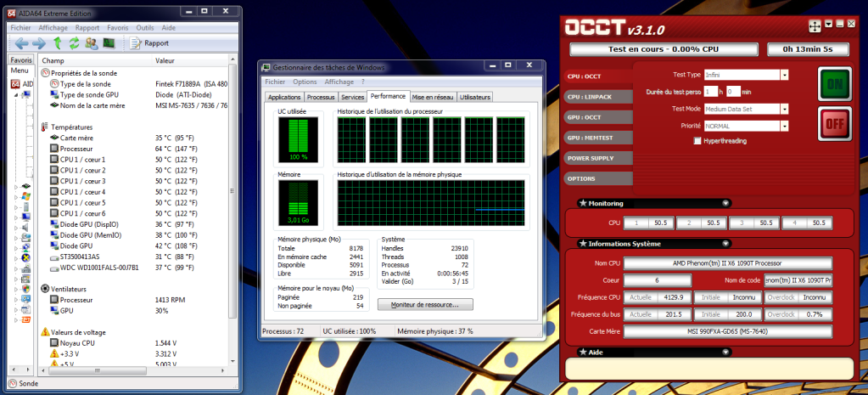Click the Propriétés de la sonde gauge icon
This screenshot has width=868, height=395.
45,73
